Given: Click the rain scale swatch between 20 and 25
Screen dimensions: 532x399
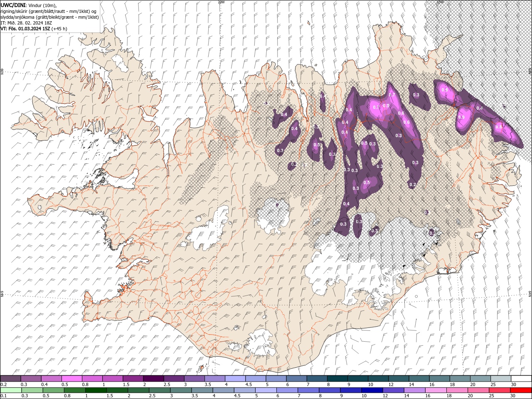Looking at the screenshot, I should 478,390.
